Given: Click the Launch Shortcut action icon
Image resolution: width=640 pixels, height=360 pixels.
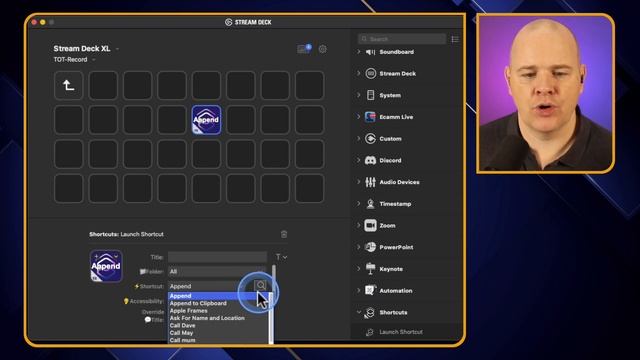Looking at the screenshot, I should (370, 332).
